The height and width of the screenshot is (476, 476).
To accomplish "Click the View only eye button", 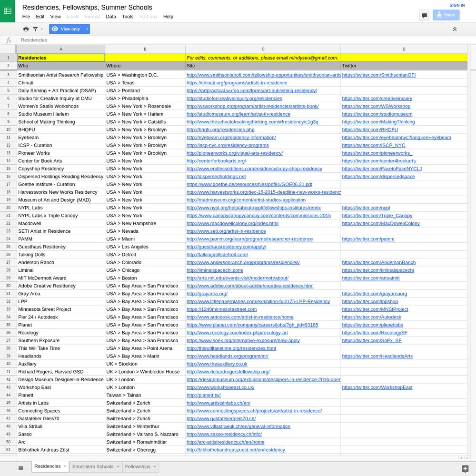I will (x=66, y=29).
